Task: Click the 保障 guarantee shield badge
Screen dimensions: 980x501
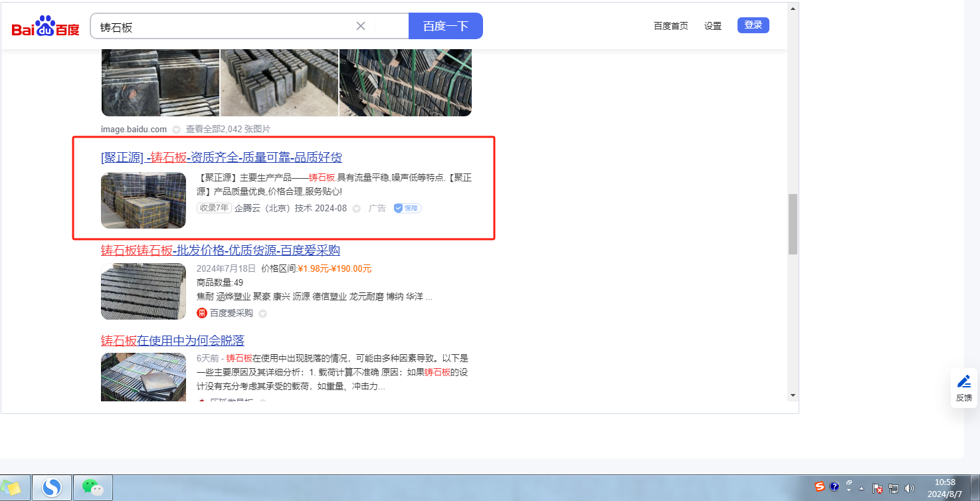Action: pyautogui.click(x=407, y=208)
